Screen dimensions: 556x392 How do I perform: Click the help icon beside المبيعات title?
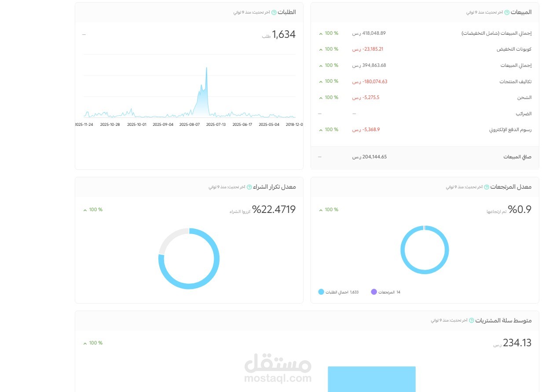coord(507,12)
